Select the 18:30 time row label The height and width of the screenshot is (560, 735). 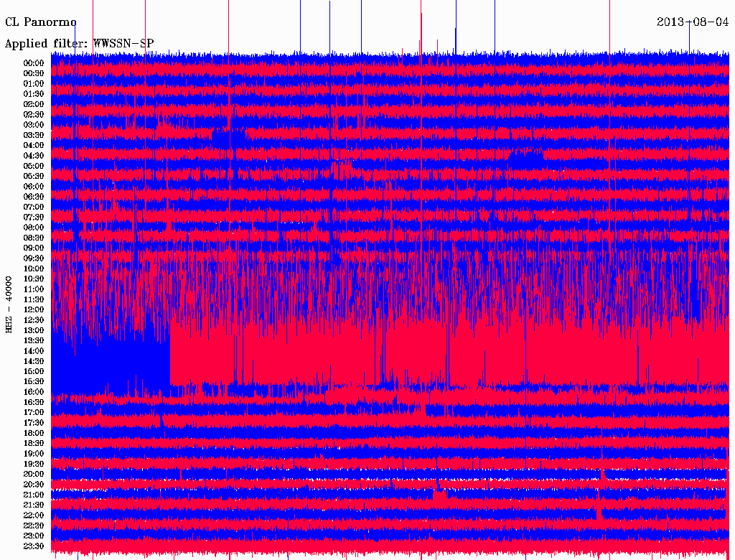(x=34, y=444)
